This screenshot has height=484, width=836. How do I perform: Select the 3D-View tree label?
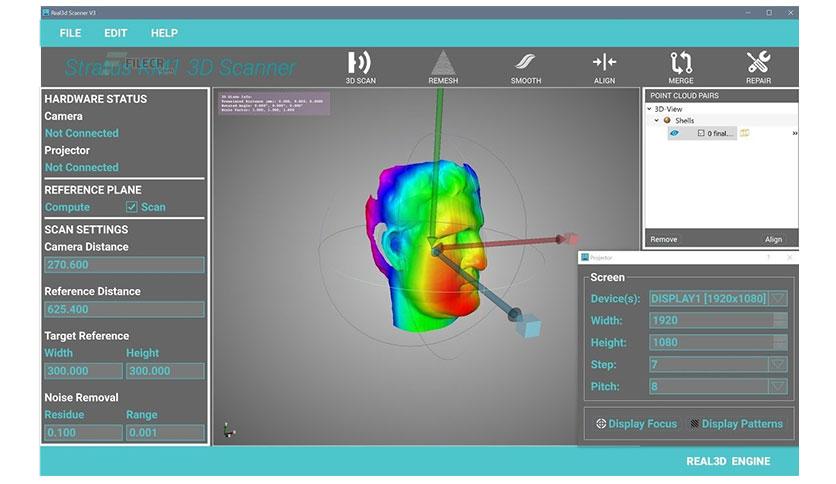[668, 109]
